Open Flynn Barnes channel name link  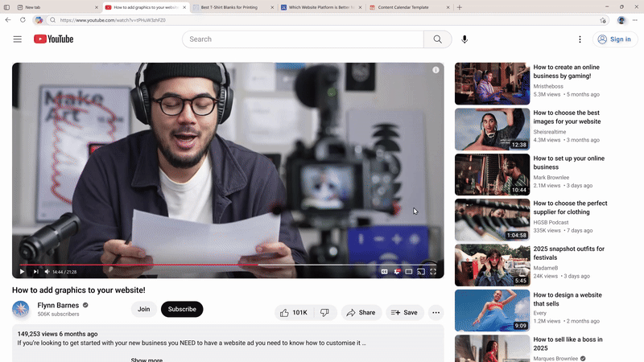(x=58, y=306)
